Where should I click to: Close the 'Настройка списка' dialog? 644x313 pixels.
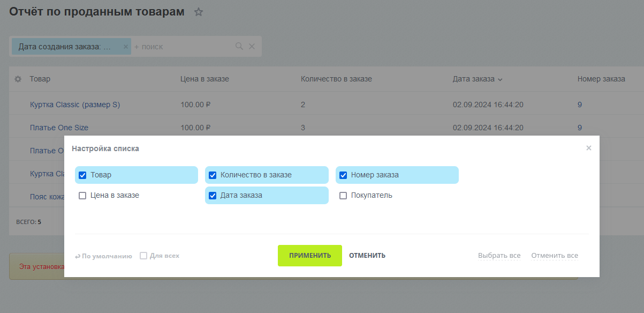[x=588, y=148]
